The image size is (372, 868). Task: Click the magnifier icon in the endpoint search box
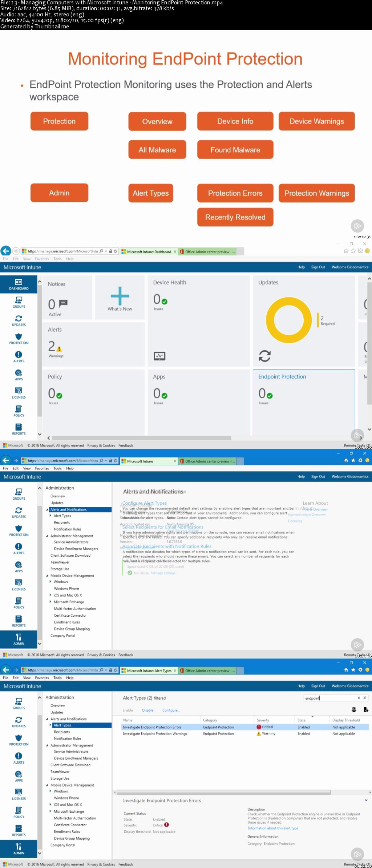(365, 698)
